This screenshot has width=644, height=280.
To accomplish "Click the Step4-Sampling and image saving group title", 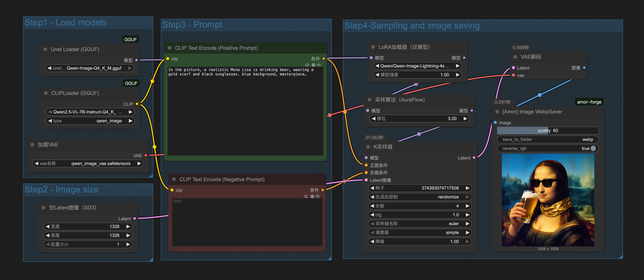I will (x=412, y=26).
